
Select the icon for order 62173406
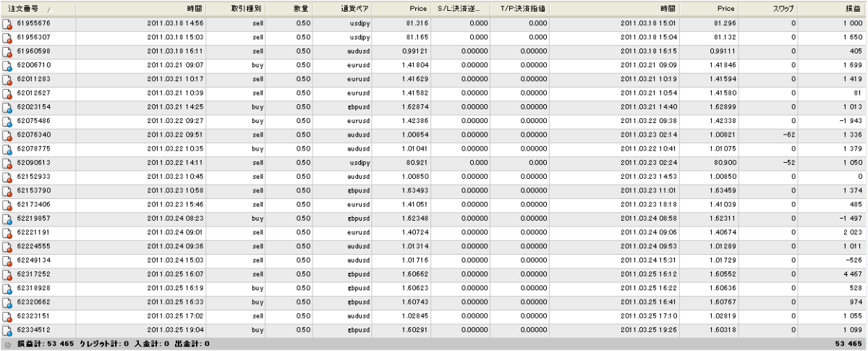point(8,204)
